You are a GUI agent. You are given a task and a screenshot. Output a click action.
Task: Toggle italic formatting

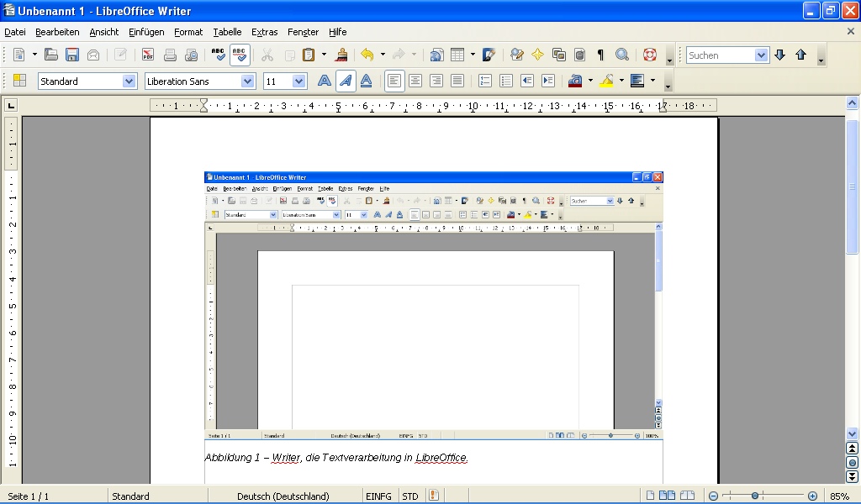coord(346,81)
